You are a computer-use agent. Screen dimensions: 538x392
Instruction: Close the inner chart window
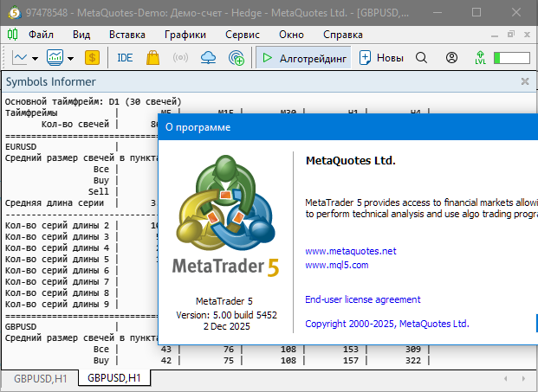point(527,35)
